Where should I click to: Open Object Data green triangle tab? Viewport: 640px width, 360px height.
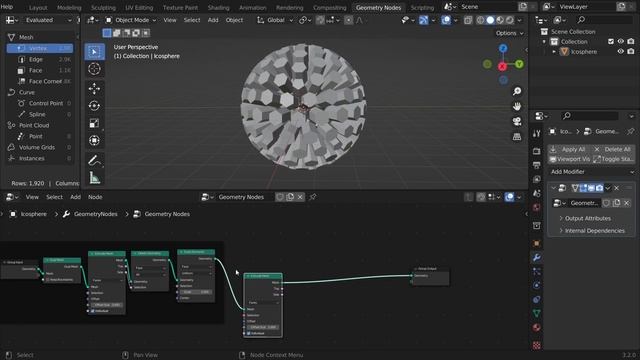tap(537, 313)
